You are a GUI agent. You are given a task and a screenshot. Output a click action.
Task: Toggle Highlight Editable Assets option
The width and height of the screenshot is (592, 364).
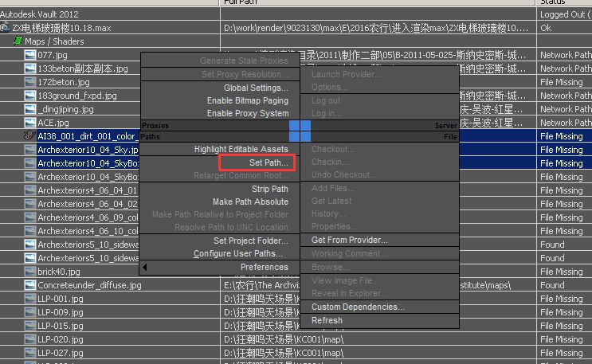tap(241, 149)
